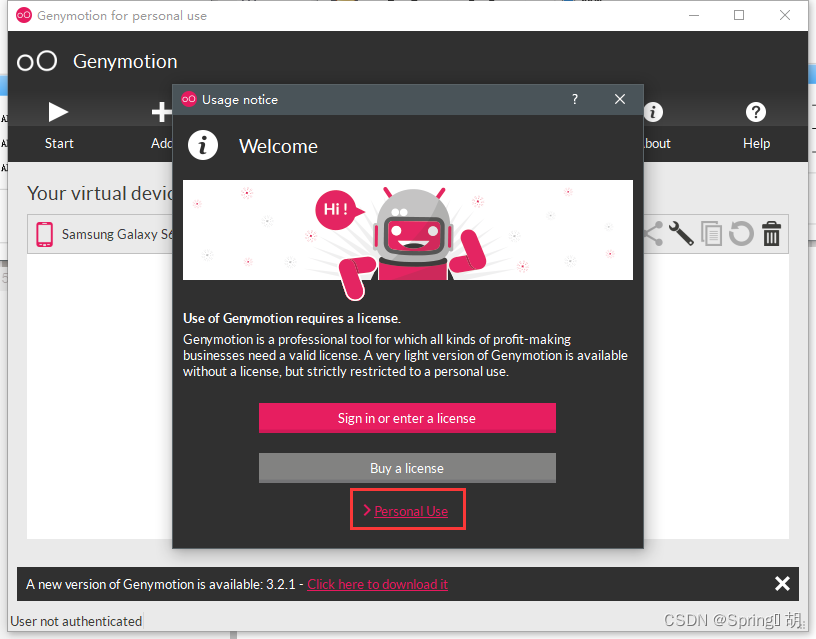Viewport: 816px width, 639px height.
Task: Click the Usage notice dialog help question mark
Action: 575,99
